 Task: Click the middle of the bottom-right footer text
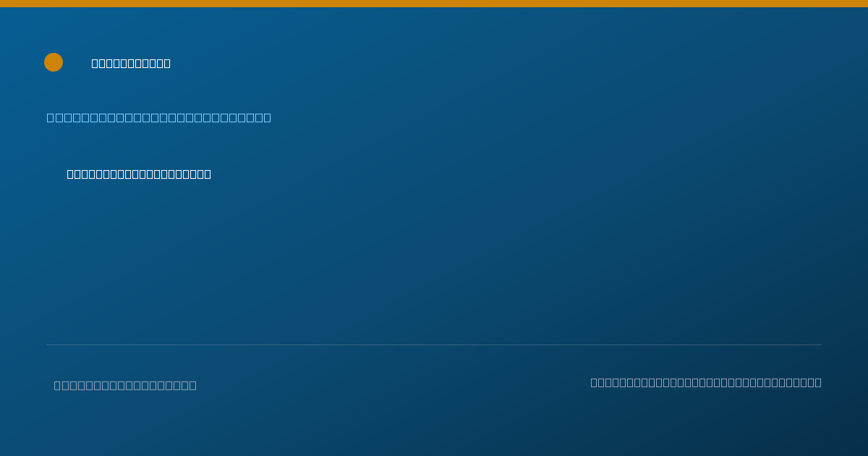pyautogui.click(x=706, y=383)
